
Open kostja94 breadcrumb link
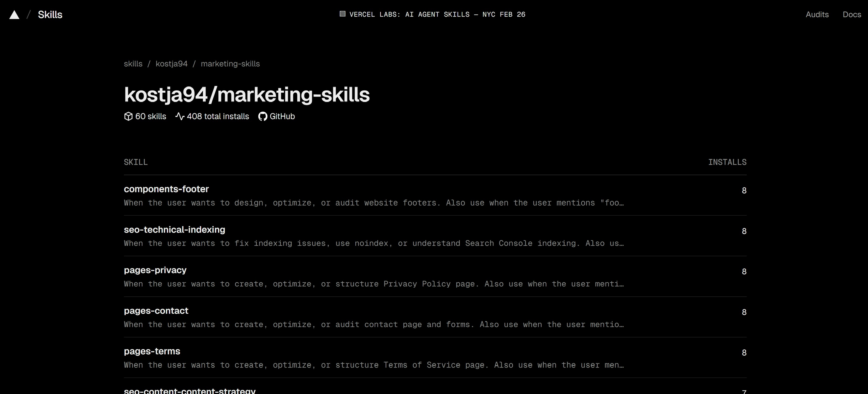pyautogui.click(x=171, y=64)
